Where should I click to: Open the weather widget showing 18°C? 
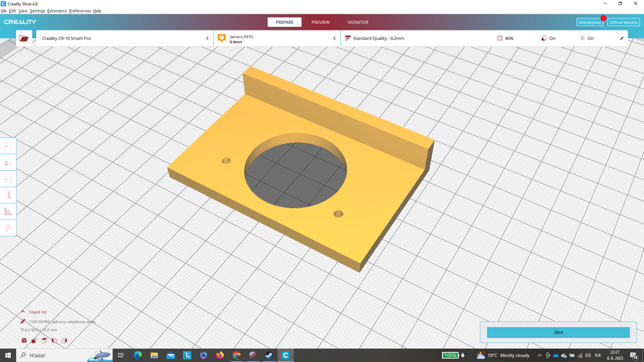503,355
